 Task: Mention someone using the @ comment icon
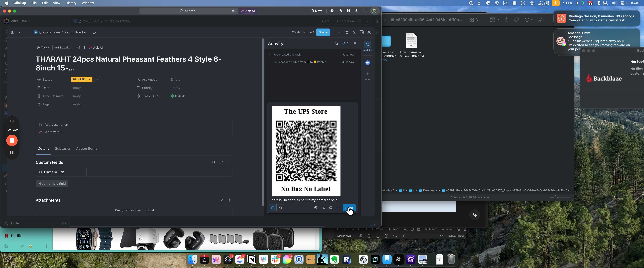316,208
